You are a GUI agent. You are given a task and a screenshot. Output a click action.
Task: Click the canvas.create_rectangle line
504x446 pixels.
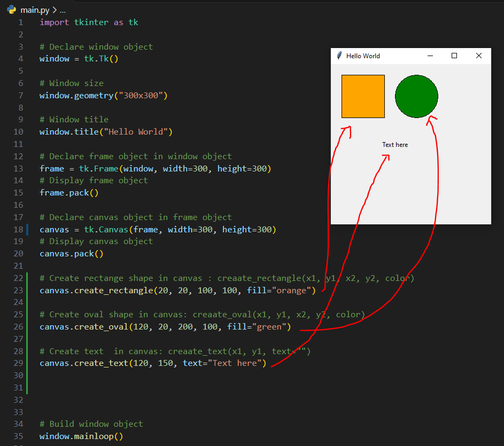[178, 291]
